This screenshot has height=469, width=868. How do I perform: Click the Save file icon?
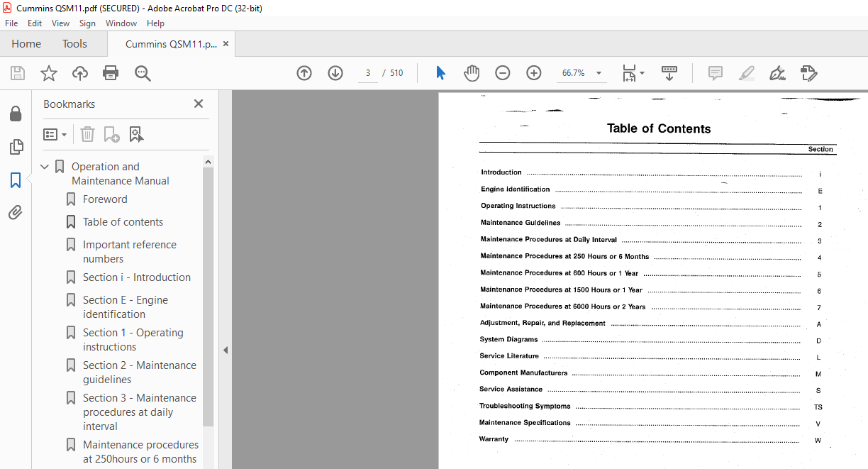coord(18,73)
